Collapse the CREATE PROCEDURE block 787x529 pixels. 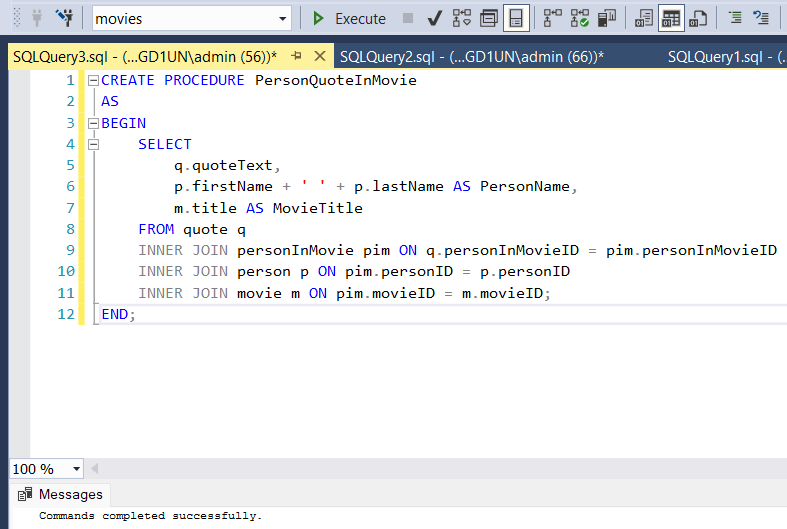coord(93,80)
